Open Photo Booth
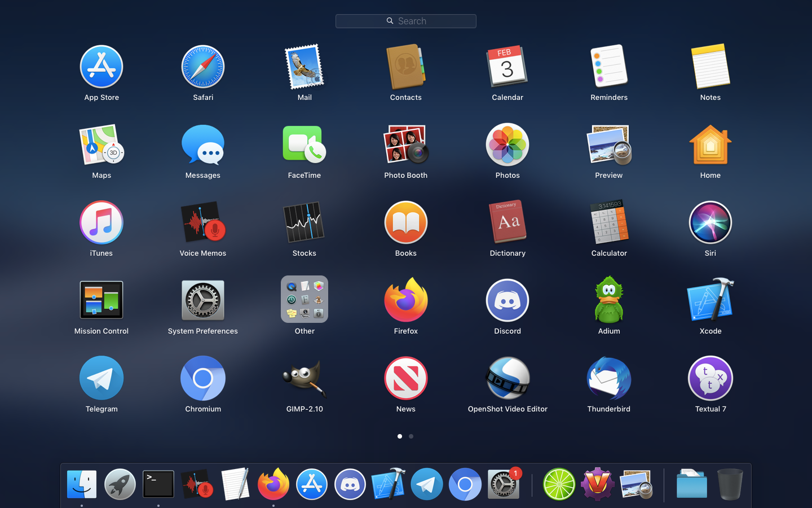The width and height of the screenshot is (812, 508). [406, 144]
